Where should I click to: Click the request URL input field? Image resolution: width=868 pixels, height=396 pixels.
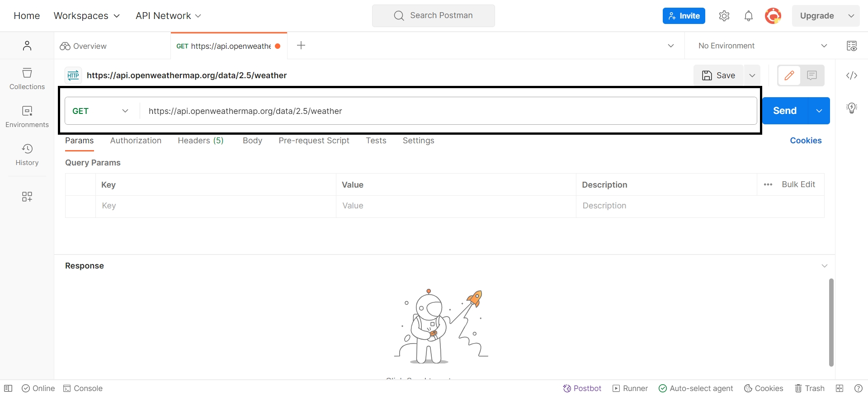(x=448, y=111)
